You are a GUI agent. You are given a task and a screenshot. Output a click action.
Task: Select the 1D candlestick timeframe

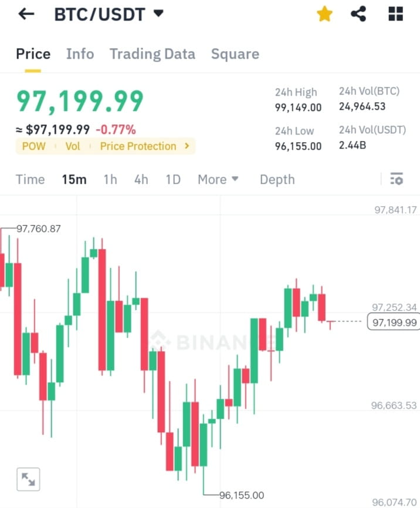point(172,179)
